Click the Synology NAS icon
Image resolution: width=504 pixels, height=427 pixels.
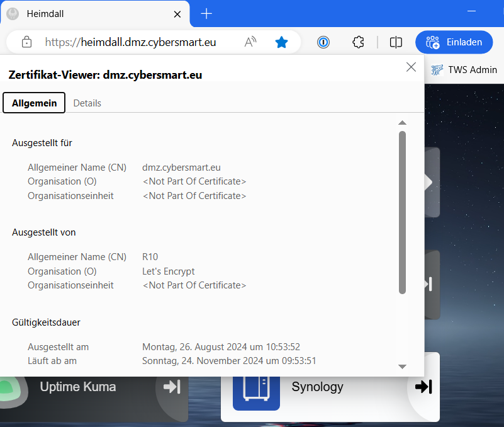coord(256,393)
